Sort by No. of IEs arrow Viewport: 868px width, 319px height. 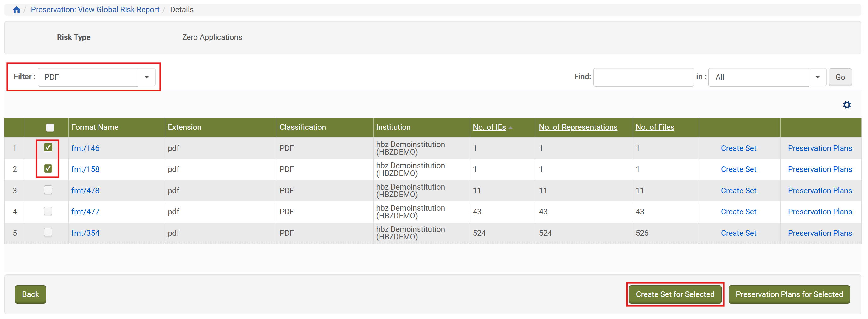[510, 128]
